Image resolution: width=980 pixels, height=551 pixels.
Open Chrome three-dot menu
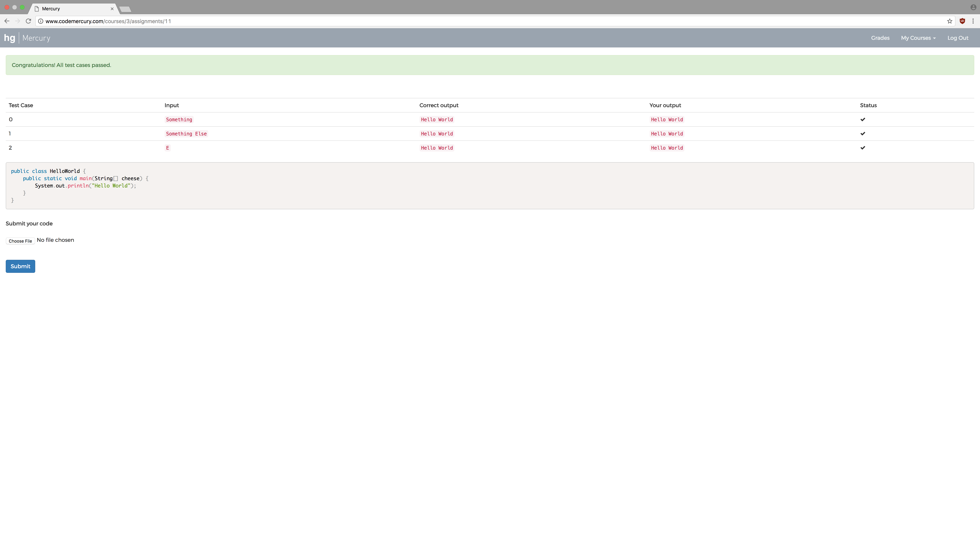(973, 21)
